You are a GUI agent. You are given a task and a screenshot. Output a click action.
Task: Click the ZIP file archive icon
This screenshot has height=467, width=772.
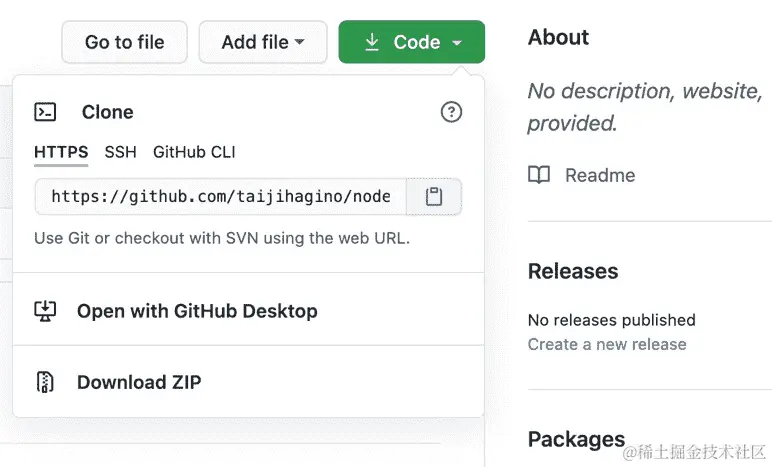(45, 382)
